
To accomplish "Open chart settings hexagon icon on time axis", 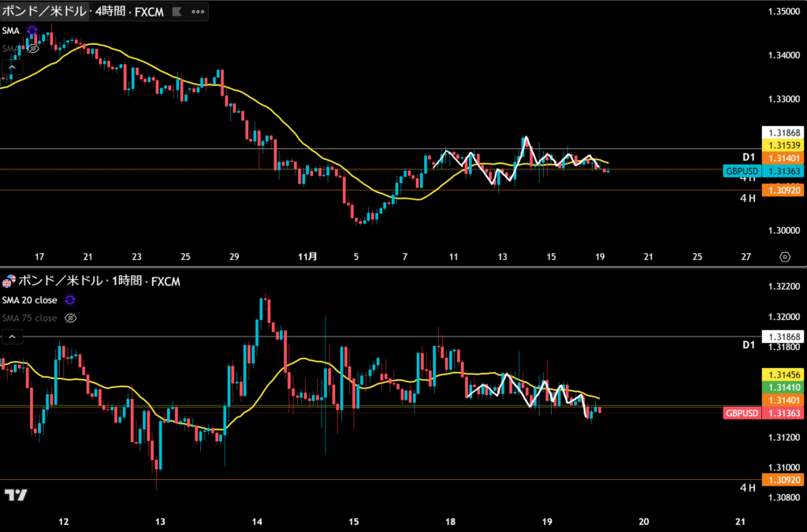I will pyautogui.click(x=784, y=257).
